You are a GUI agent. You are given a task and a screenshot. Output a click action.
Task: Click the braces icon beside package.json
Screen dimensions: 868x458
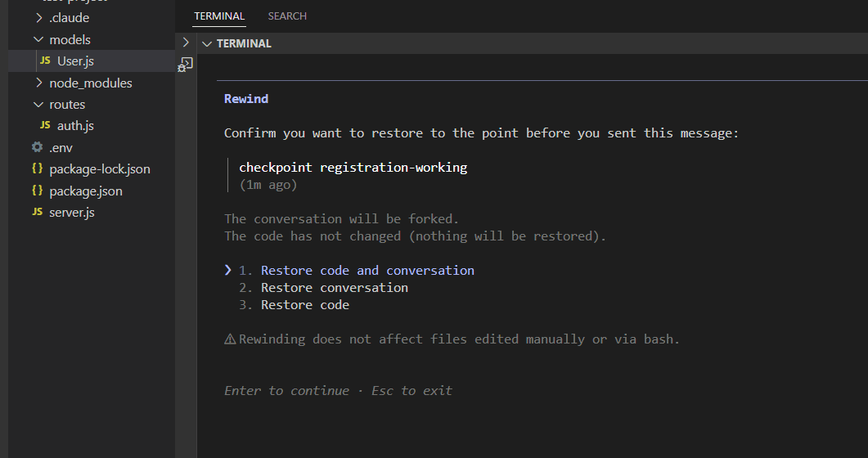(x=37, y=191)
